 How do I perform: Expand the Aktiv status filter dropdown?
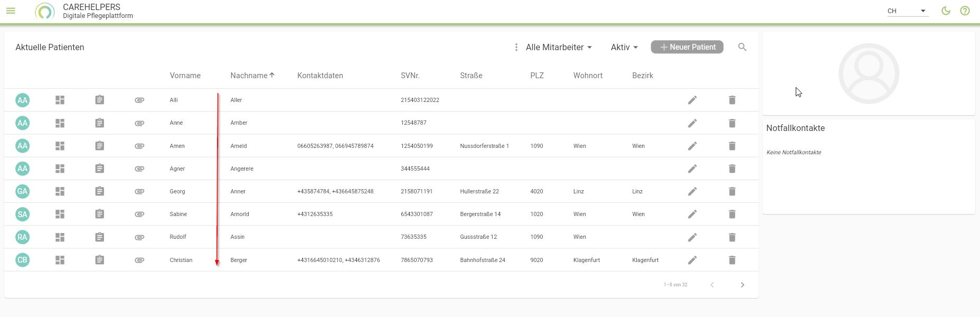coord(624,47)
